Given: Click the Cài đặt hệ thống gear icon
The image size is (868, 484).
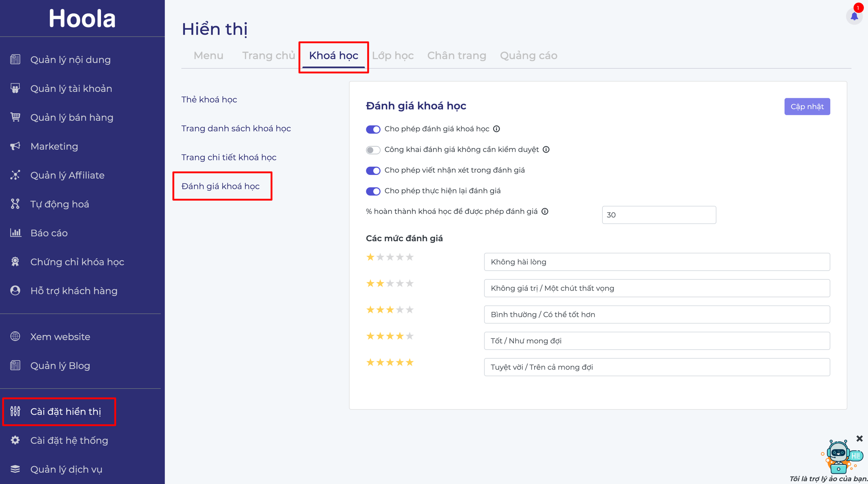Looking at the screenshot, I should 15,440.
